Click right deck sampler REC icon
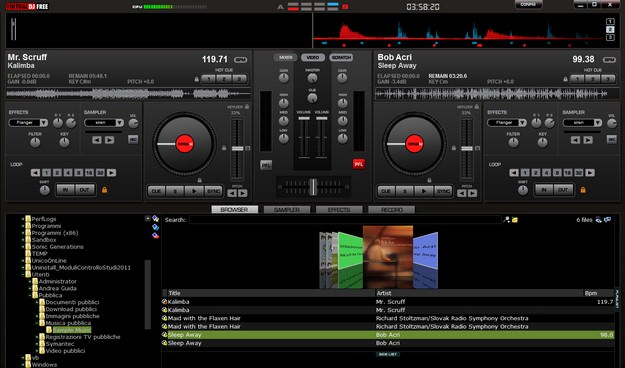The width and height of the screenshot is (625, 368). [611, 140]
